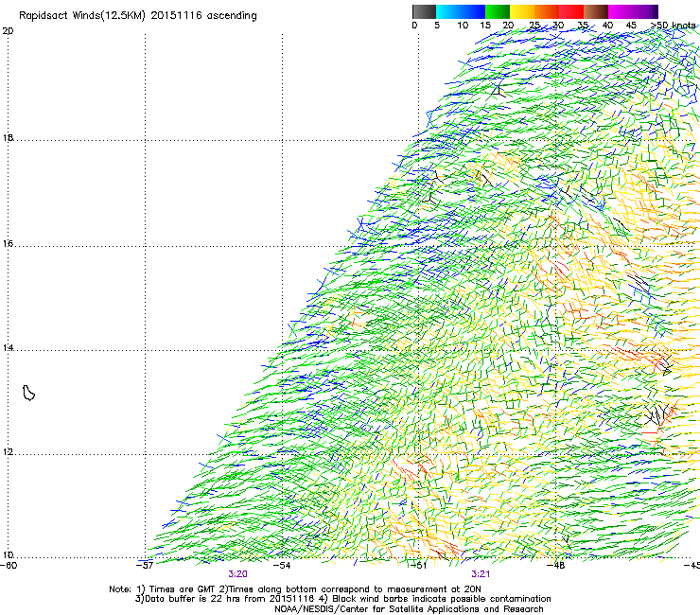700x615 pixels.
Task: Click the gray 0-5 knots color band
Action: coord(424,11)
